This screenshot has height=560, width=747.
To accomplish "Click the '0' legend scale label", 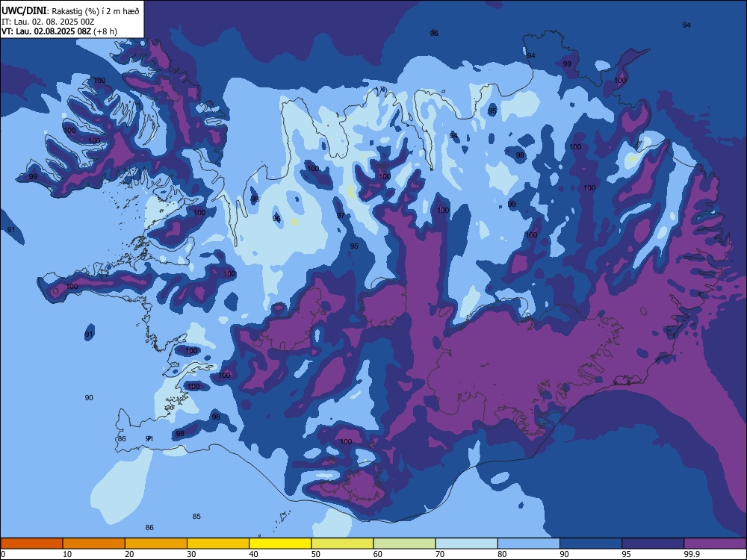I will coord(3,554).
